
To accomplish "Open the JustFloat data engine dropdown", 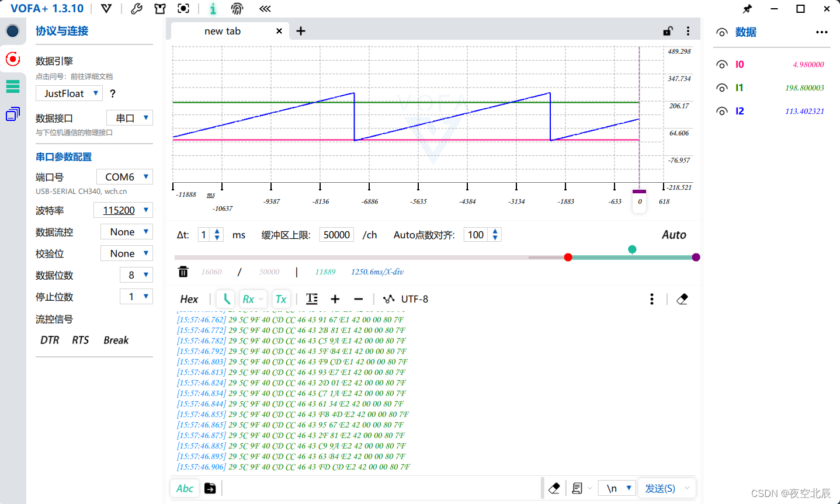I will point(68,93).
